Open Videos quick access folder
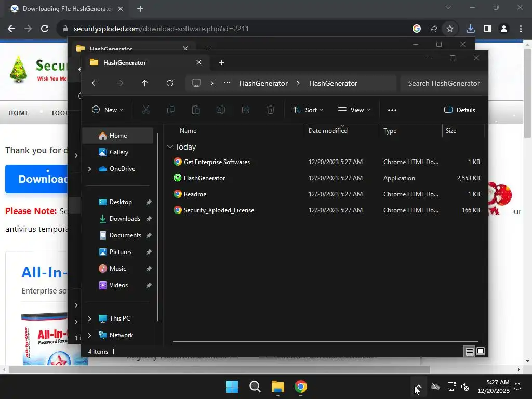The height and width of the screenshot is (399, 532). [118, 285]
